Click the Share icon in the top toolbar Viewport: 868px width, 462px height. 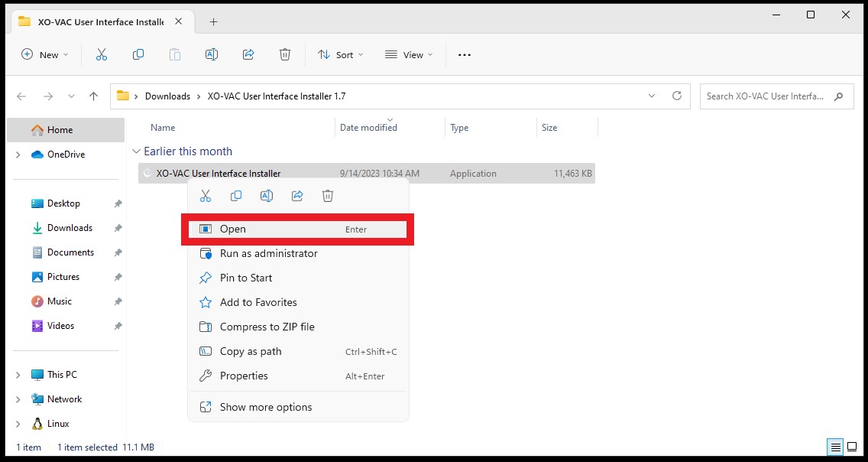tap(248, 54)
